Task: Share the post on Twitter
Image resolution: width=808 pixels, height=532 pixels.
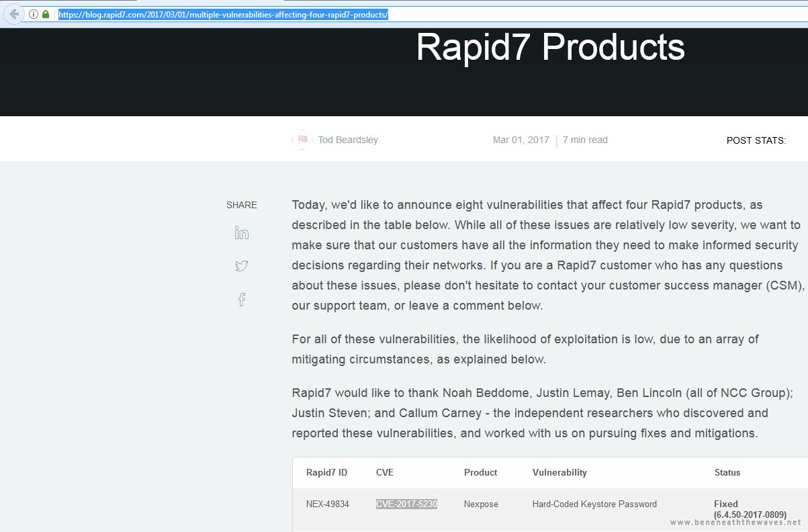Action: [x=242, y=266]
